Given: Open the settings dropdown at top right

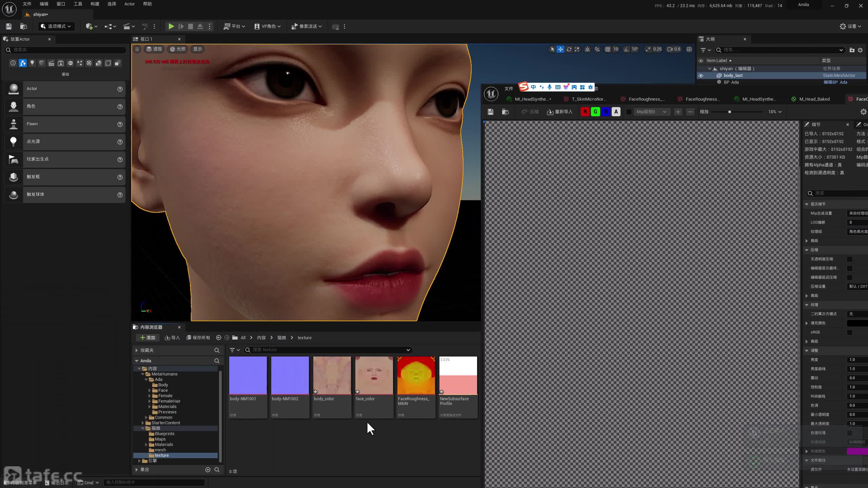Looking at the screenshot, I should pos(850,26).
